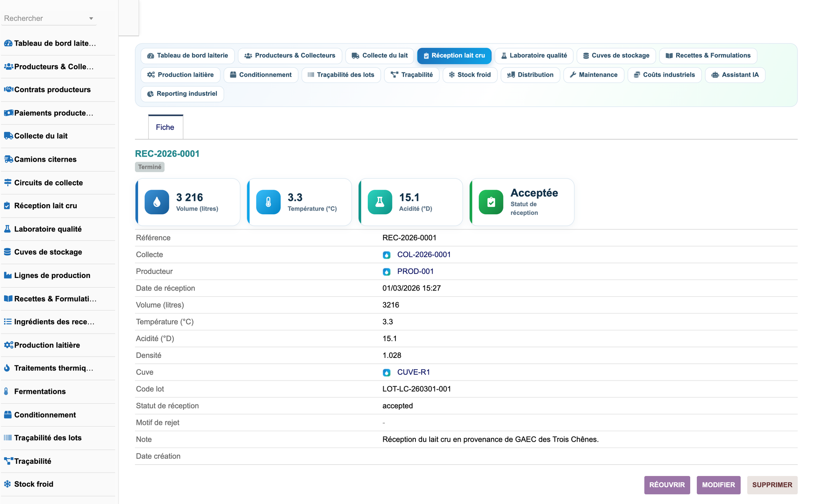Click the MODIFIER button
Viewport: 815px width, 504px height.
[718, 485]
